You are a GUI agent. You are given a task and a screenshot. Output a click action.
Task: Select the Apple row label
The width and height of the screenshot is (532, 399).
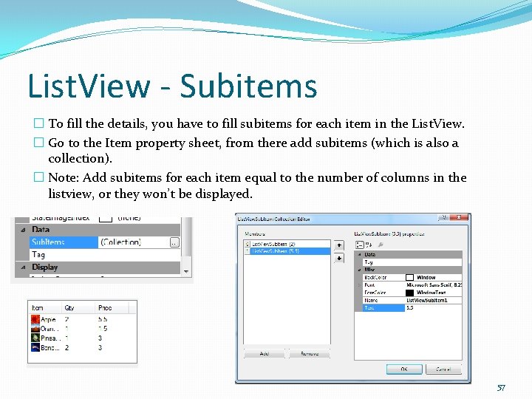(48, 319)
